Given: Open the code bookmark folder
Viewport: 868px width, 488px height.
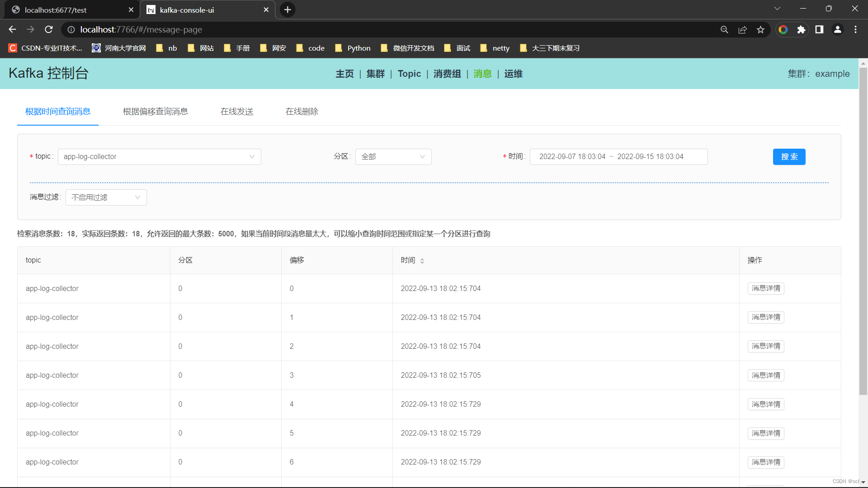Looking at the screenshot, I should point(310,48).
